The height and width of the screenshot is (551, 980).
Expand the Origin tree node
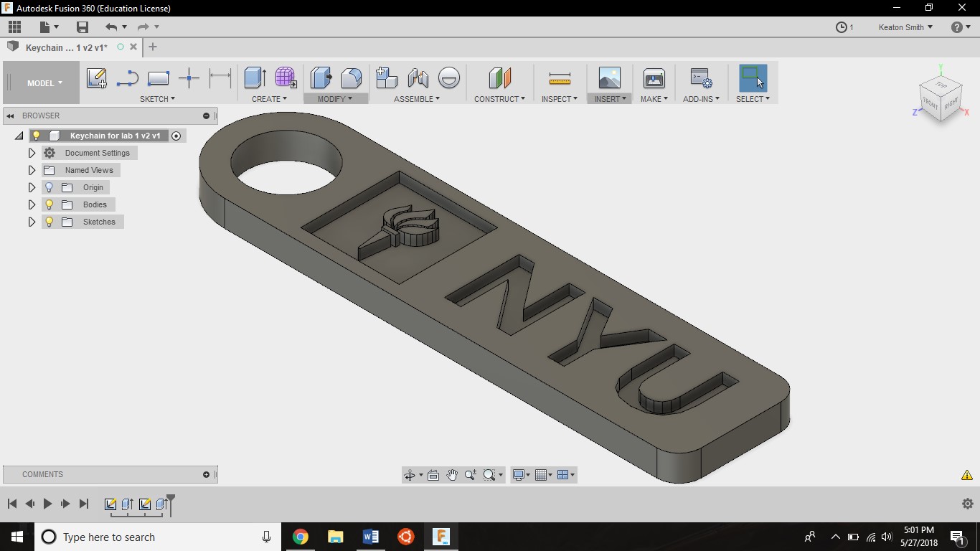32,187
